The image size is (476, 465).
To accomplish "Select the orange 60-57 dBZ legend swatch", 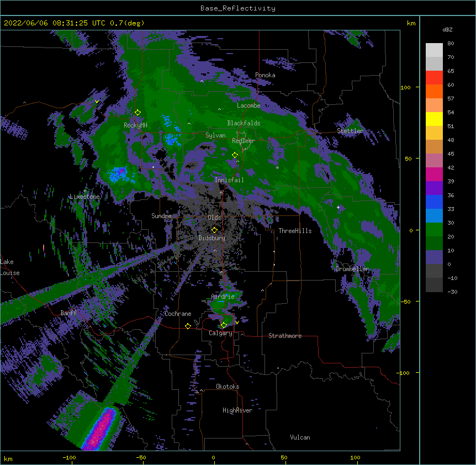I will (x=434, y=91).
